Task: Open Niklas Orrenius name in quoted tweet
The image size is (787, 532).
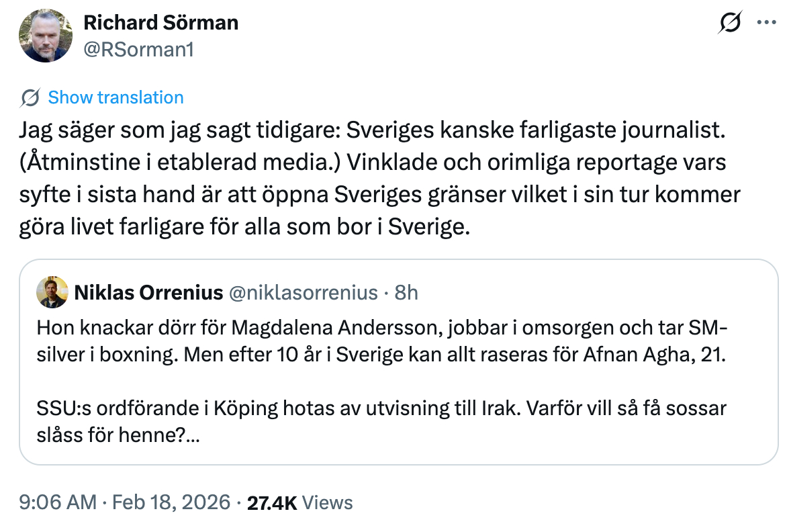Action: (x=148, y=293)
